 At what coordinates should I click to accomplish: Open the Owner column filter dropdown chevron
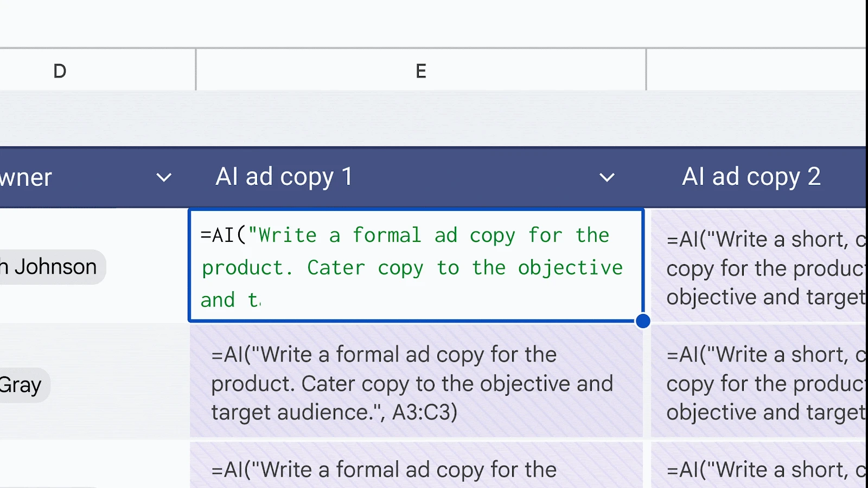coord(164,177)
